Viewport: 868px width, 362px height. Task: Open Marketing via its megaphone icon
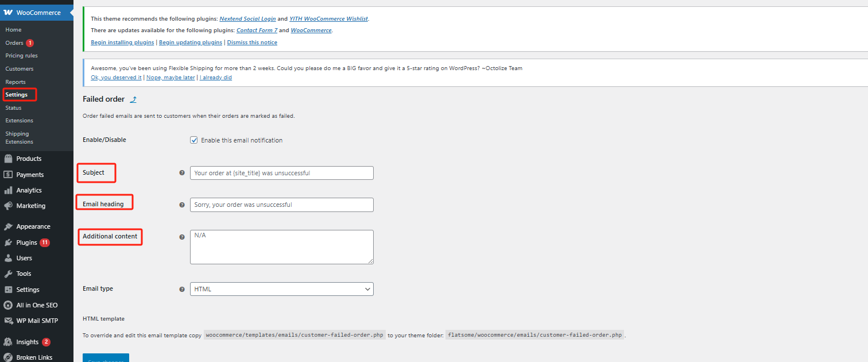(x=8, y=206)
